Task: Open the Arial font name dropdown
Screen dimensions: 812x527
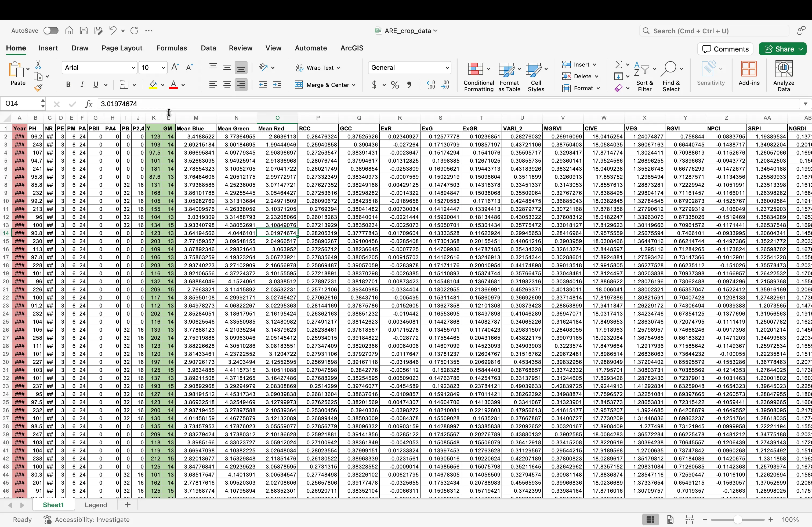Action: (133, 68)
